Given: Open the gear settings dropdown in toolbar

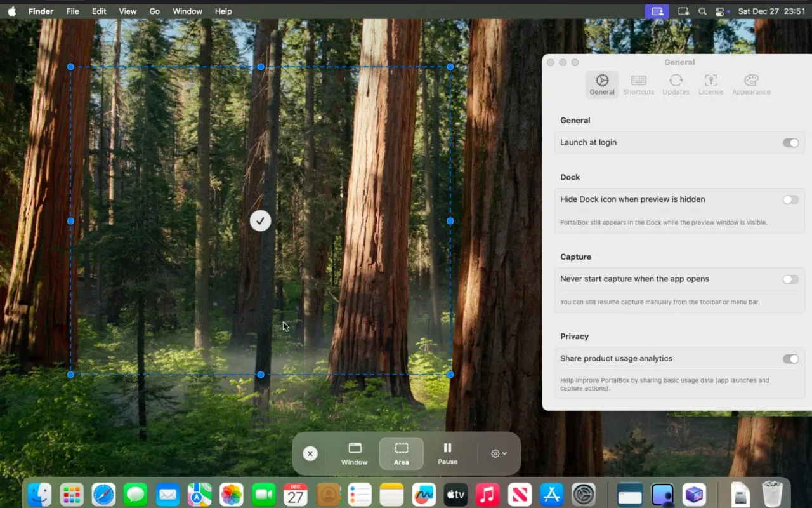Looking at the screenshot, I should tap(499, 453).
